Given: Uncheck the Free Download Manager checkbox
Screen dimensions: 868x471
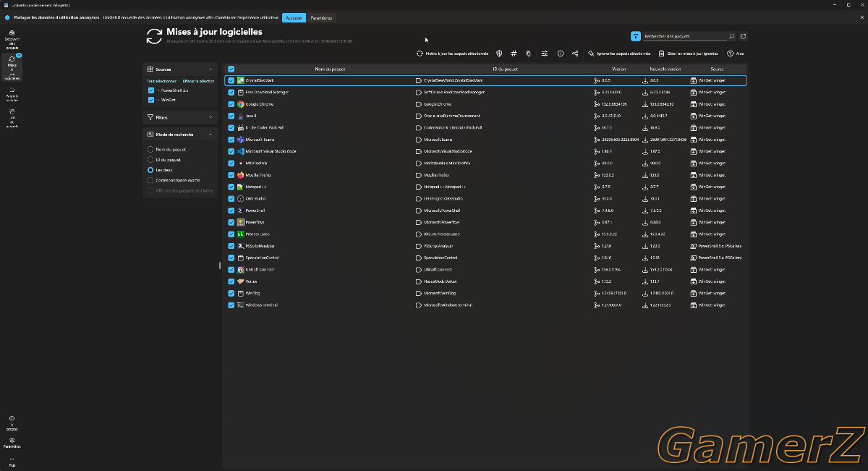Looking at the screenshot, I should point(231,93).
